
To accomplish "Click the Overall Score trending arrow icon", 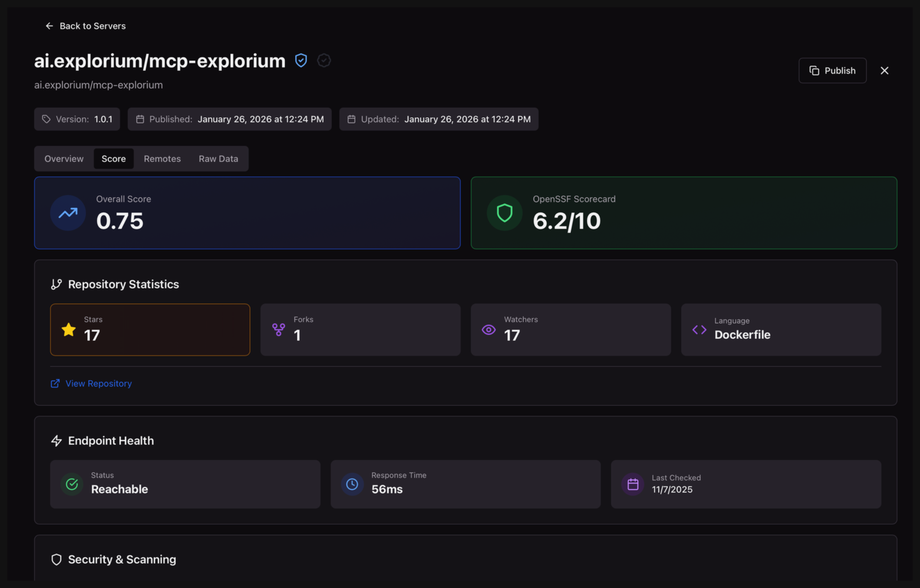I will pyautogui.click(x=68, y=213).
